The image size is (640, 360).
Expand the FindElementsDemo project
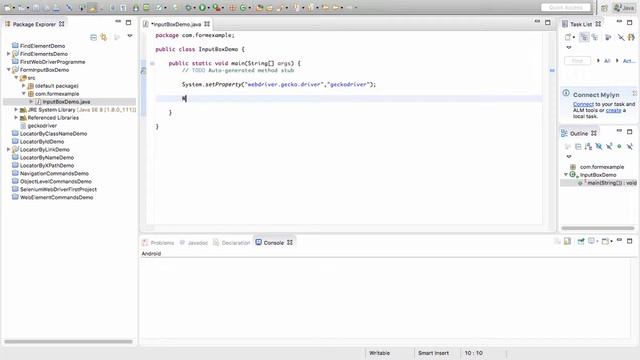pyautogui.click(x=9, y=53)
